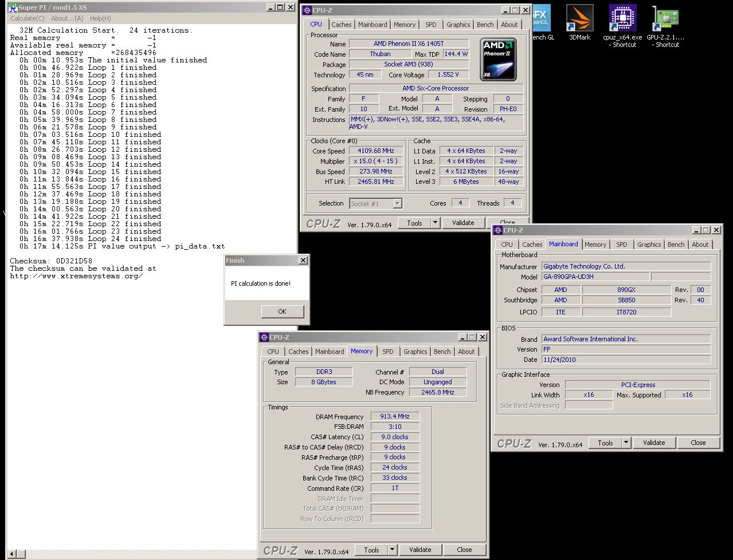Click Close button in Mainboard window
This screenshot has width=733, height=560.
point(698,443)
